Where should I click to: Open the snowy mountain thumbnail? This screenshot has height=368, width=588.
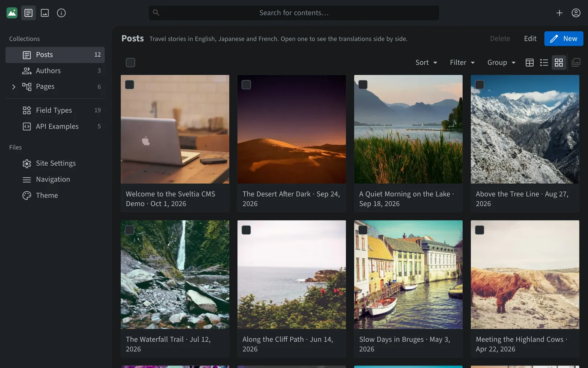coord(525,129)
